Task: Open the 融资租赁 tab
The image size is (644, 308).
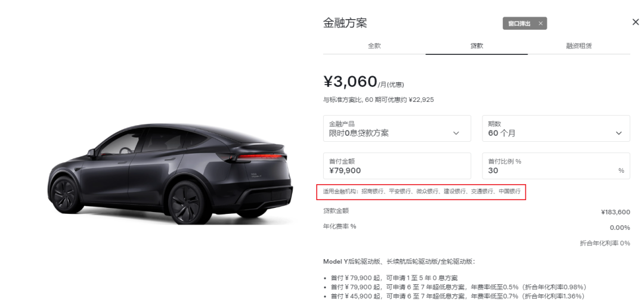Action: pos(578,45)
